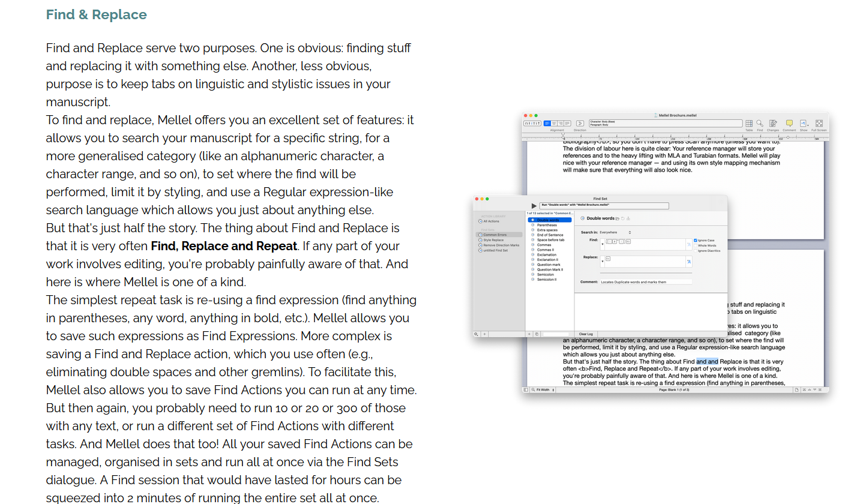Click the "Find & Replace" page heading
The width and height of the screenshot is (860, 504).
(97, 14)
